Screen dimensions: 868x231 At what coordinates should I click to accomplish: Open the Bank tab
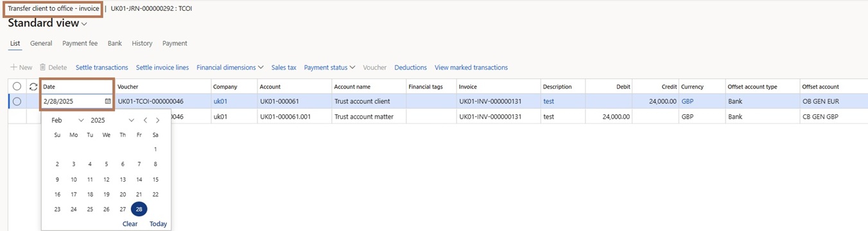coord(115,44)
